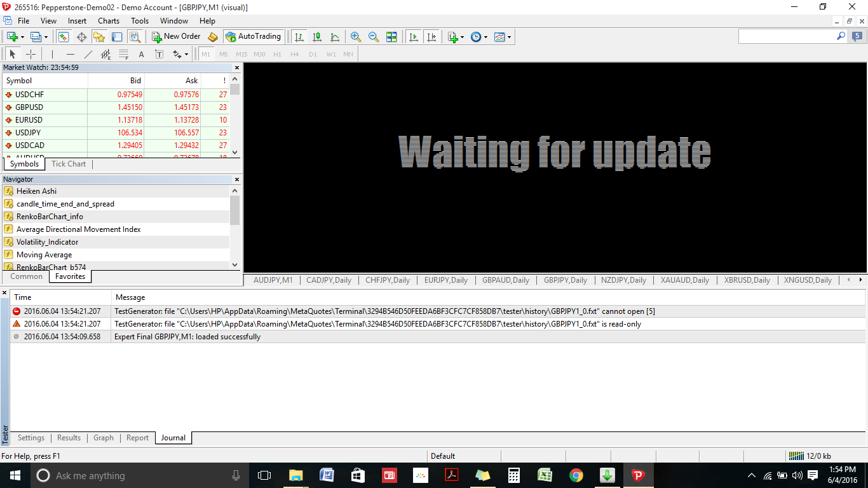Image resolution: width=868 pixels, height=488 pixels.
Task: Switch timeframe to M1
Action: [206, 54]
